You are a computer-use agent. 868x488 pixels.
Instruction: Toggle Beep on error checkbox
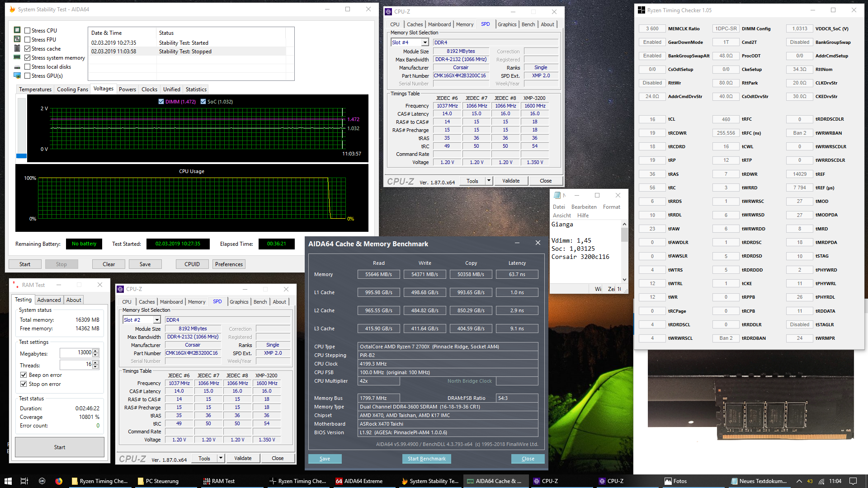coord(24,375)
